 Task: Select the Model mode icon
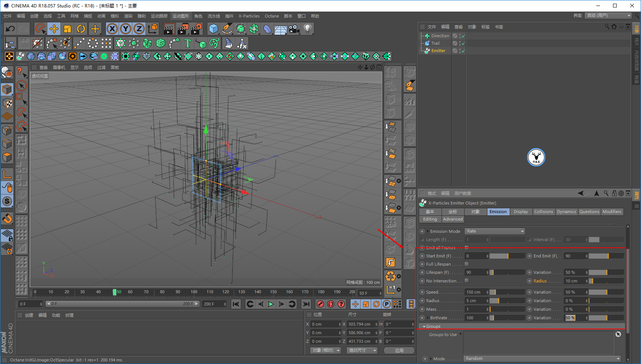7,89
